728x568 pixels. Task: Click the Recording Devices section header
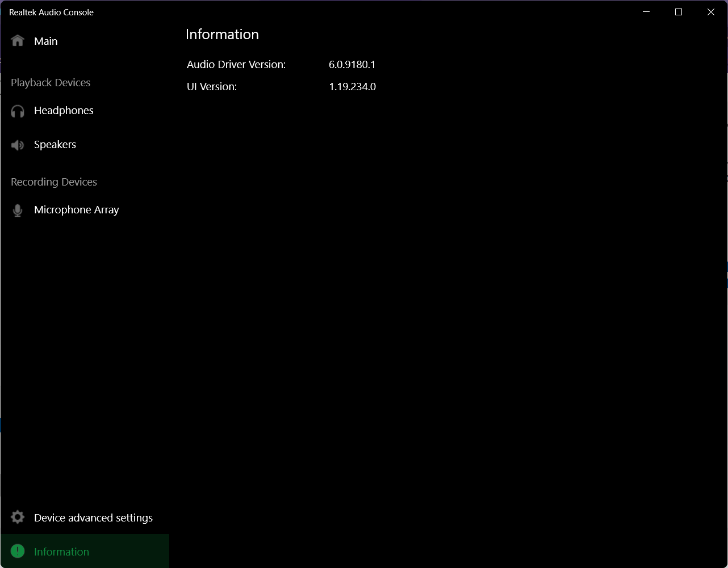tap(54, 182)
